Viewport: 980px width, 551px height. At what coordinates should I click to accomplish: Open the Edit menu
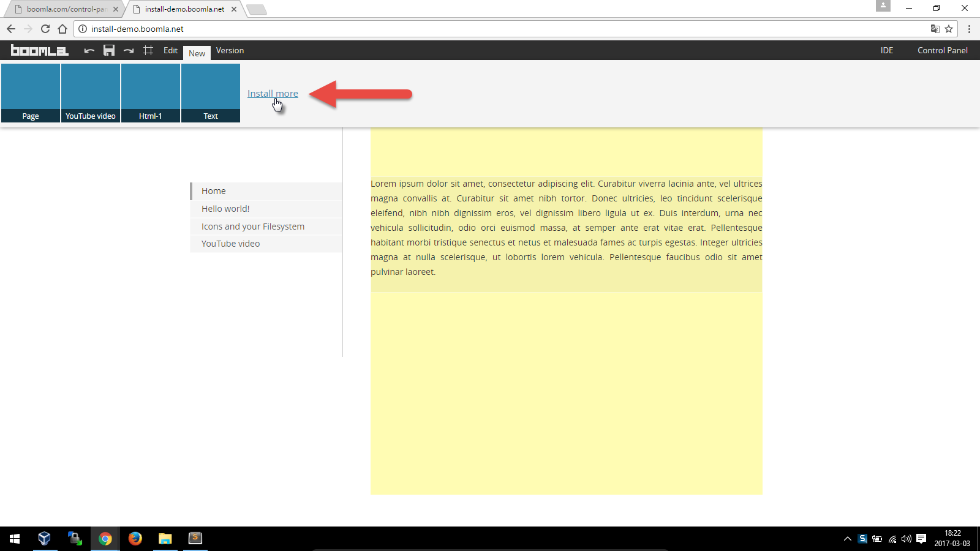pyautogui.click(x=170, y=51)
